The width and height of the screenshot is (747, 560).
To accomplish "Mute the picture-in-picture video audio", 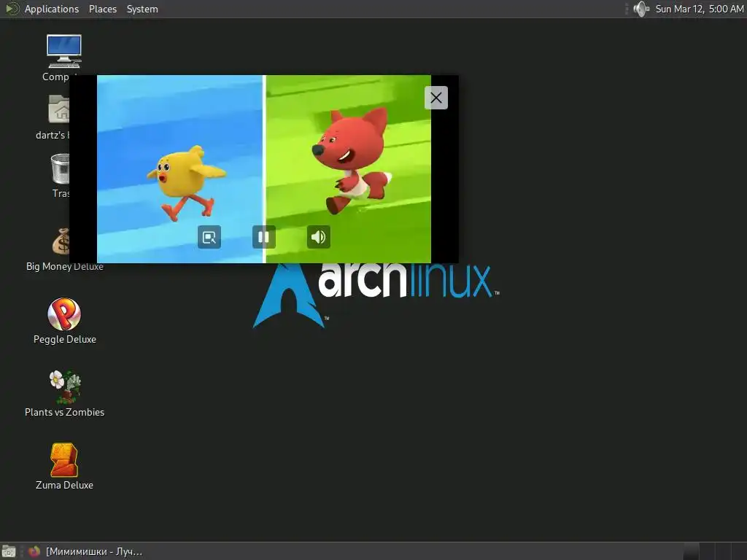I will tap(318, 237).
